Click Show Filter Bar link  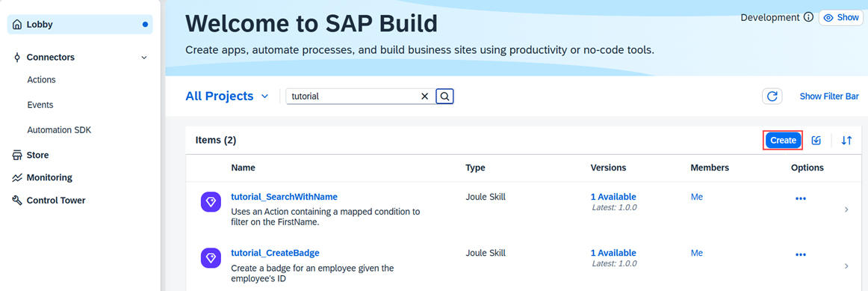pos(829,97)
